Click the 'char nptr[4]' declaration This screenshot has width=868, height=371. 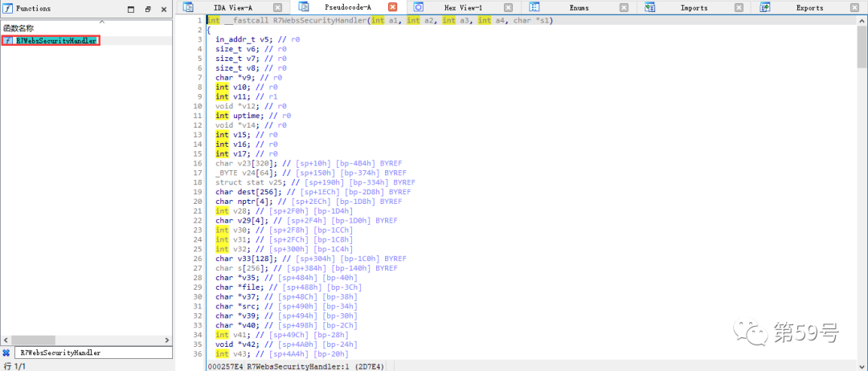point(309,202)
